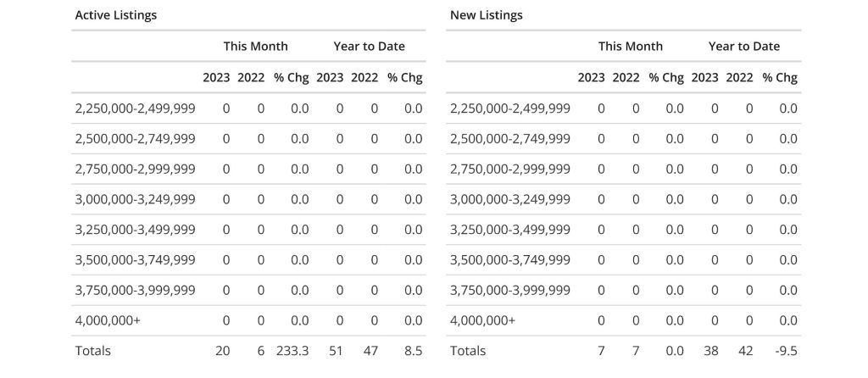
Task: Select New Listings year-to-date total 42
Action: (x=744, y=350)
